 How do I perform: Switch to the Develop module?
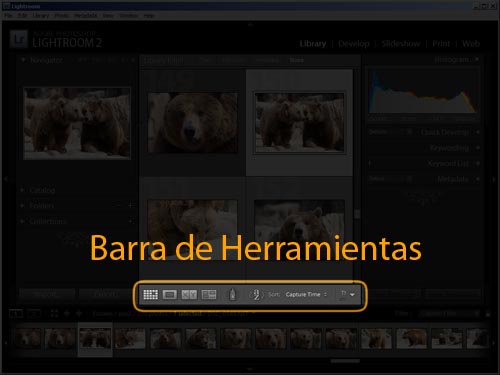[x=354, y=44]
